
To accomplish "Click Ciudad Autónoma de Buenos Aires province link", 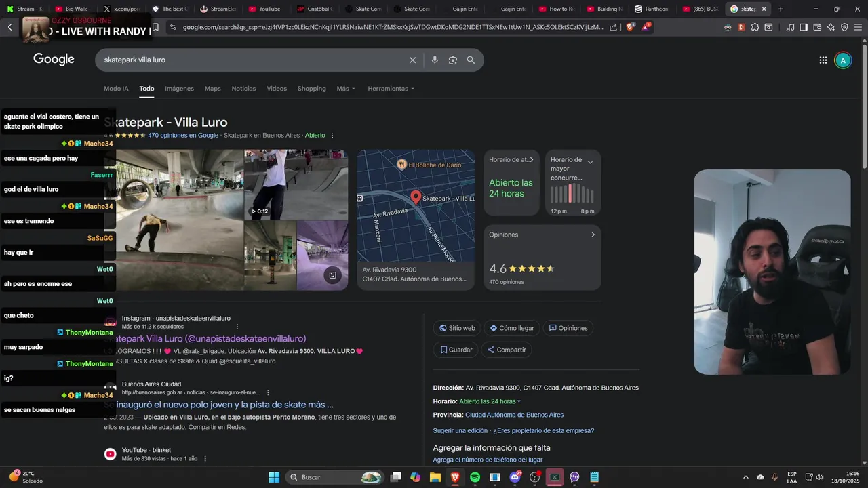I will (514, 415).
